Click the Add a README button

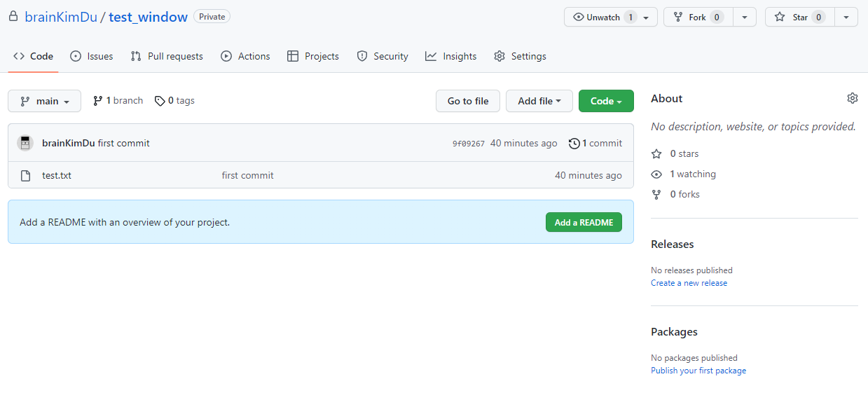coord(584,222)
